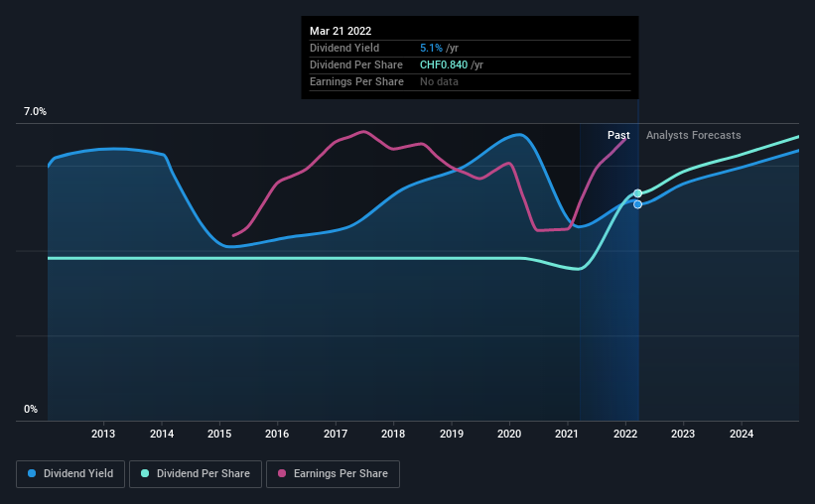
Task: Click the No data earnings value
Action: [439, 81]
